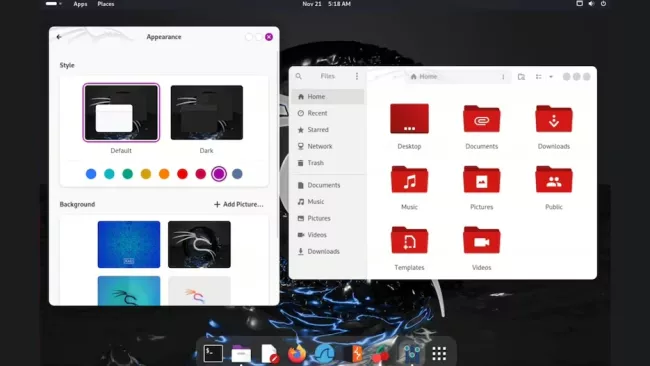Click the date and time in top bar
Image resolution: width=650 pixels, height=366 pixels.
[x=326, y=4]
